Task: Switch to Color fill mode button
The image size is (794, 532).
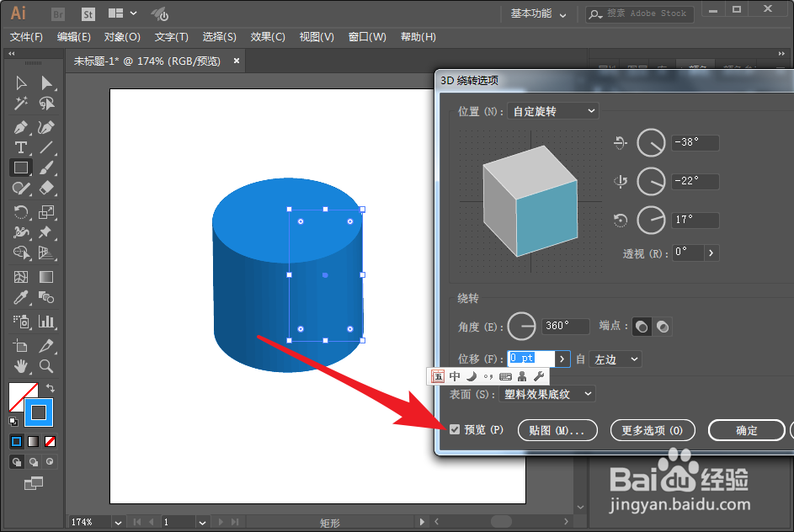Action: pos(17,441)
